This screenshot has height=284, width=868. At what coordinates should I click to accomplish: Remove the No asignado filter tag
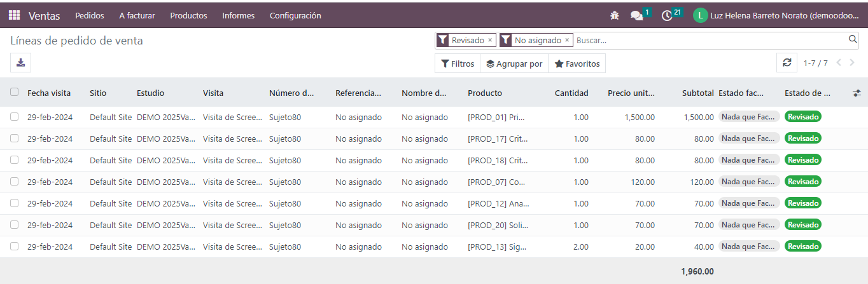pyautogui.click(x=567, y=40)
